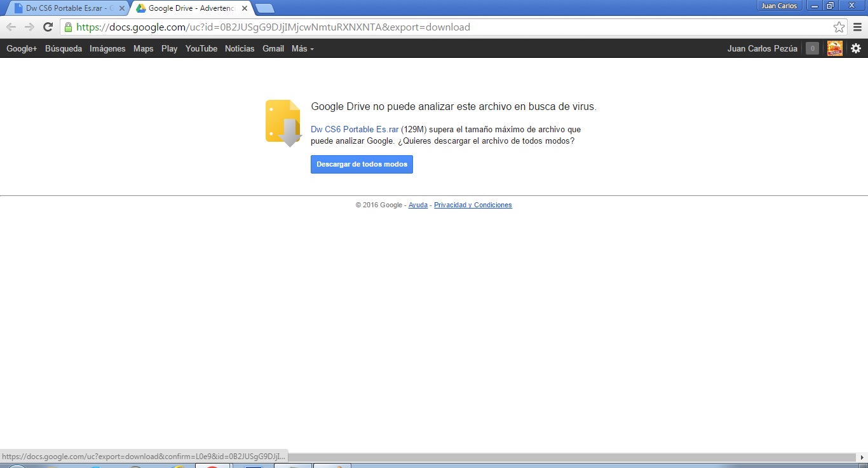Open the Dw CS6 Portable Es.rar file link

pyautogui.click(x=355, y=129)
